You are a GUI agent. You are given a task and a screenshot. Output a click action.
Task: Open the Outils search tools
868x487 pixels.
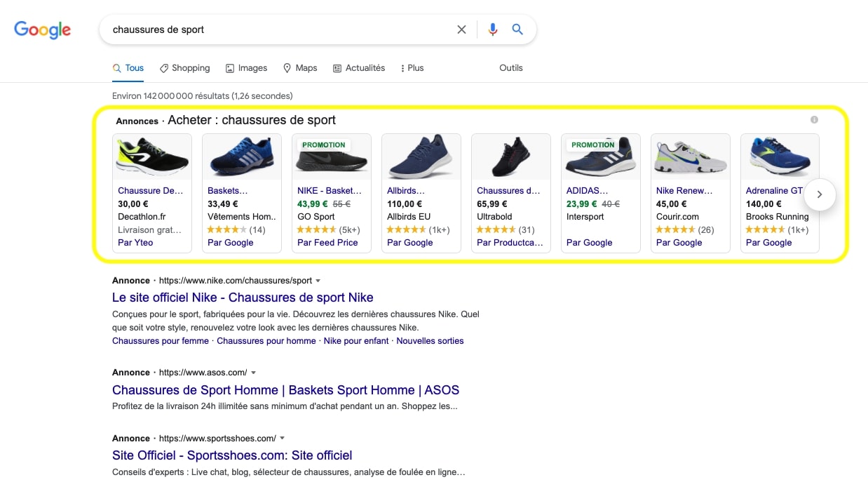click(511, 68)
